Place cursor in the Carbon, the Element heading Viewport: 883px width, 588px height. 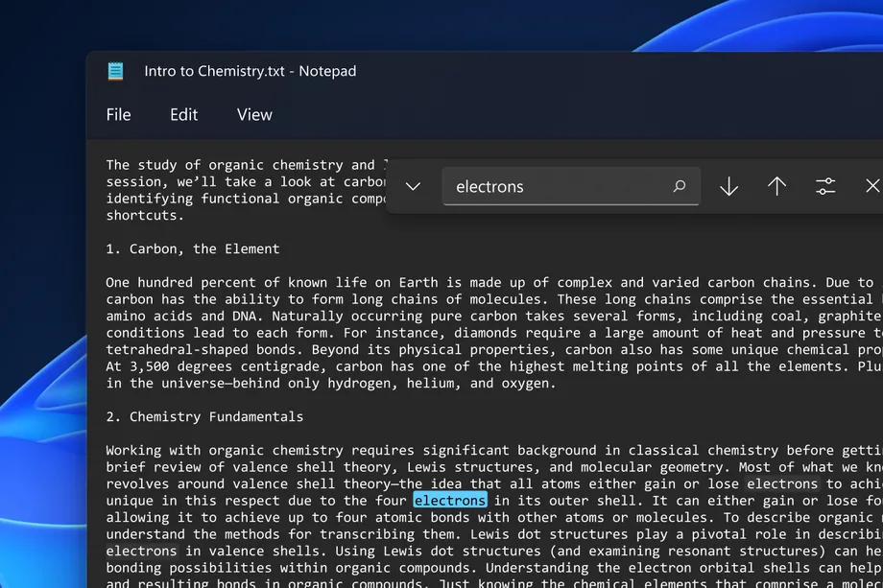click(x=192, y=248)
